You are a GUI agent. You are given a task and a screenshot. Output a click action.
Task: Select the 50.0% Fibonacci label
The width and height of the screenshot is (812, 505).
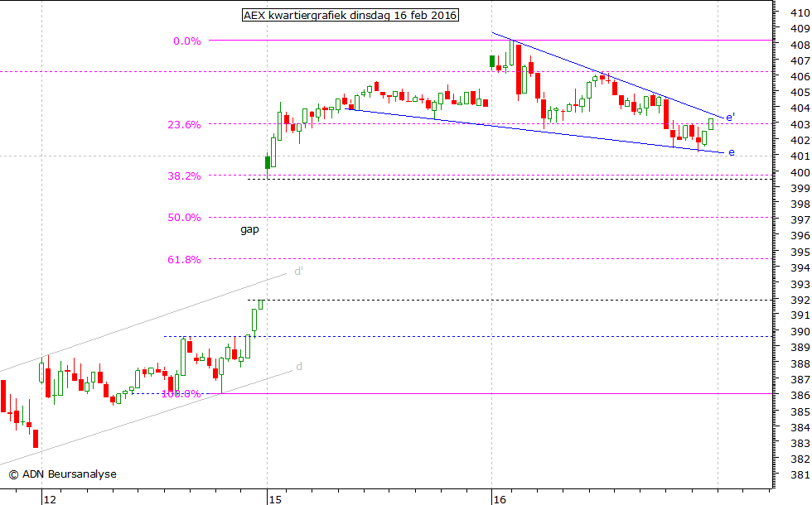click(184, 217)
